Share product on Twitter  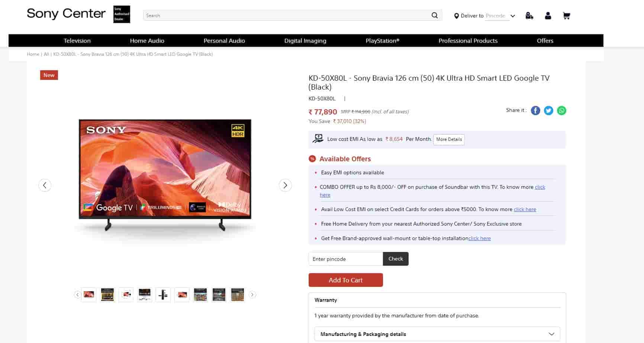548,110
